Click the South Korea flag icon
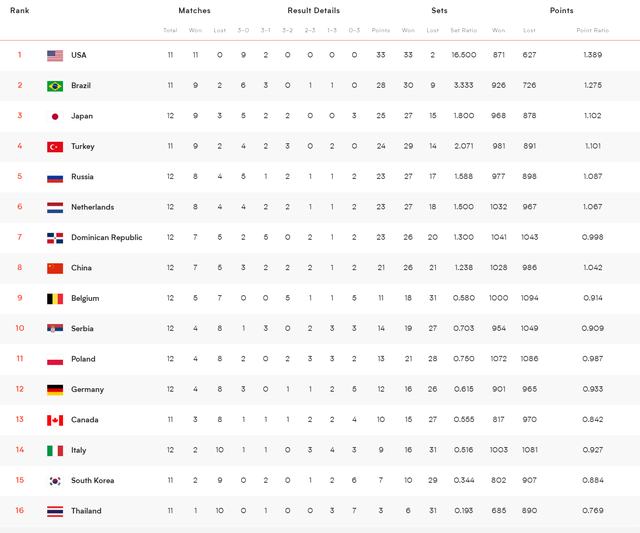The height and width of the screenshot is (533, 640). [x=55, y=481]
